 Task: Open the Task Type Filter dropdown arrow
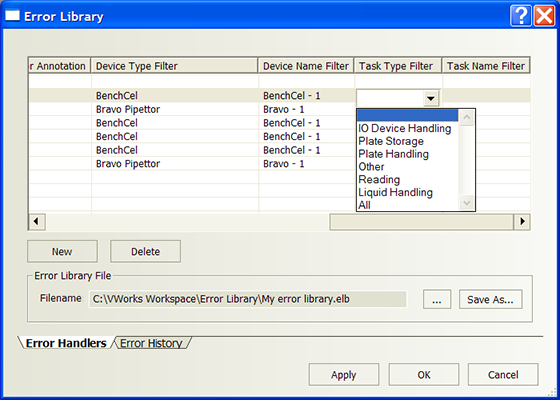click(x=431, y=98)
